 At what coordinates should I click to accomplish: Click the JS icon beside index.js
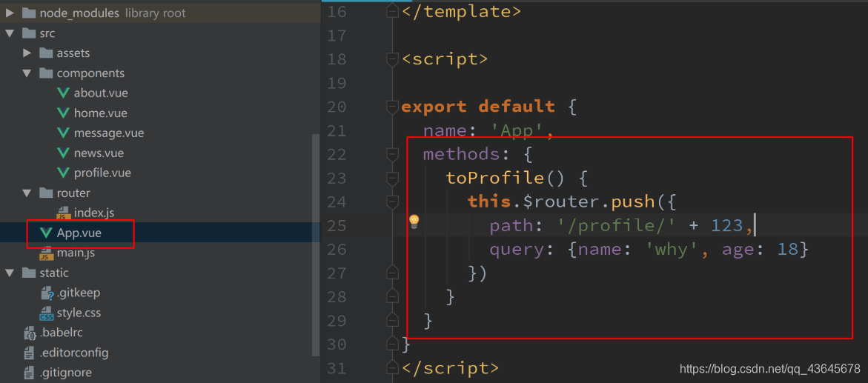(x=64, y=213)
